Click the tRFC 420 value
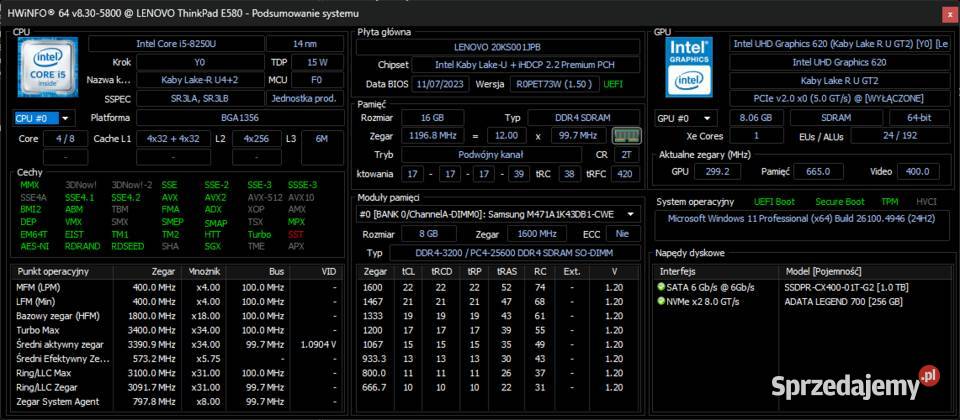Image resolution: width=960 pixels, height=420 pixels. [627, 174]
